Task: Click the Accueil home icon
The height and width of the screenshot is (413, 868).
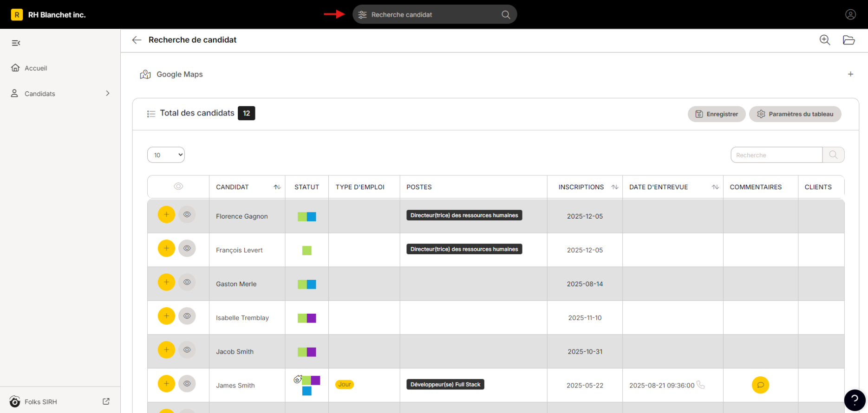Action: click(15, 68)
